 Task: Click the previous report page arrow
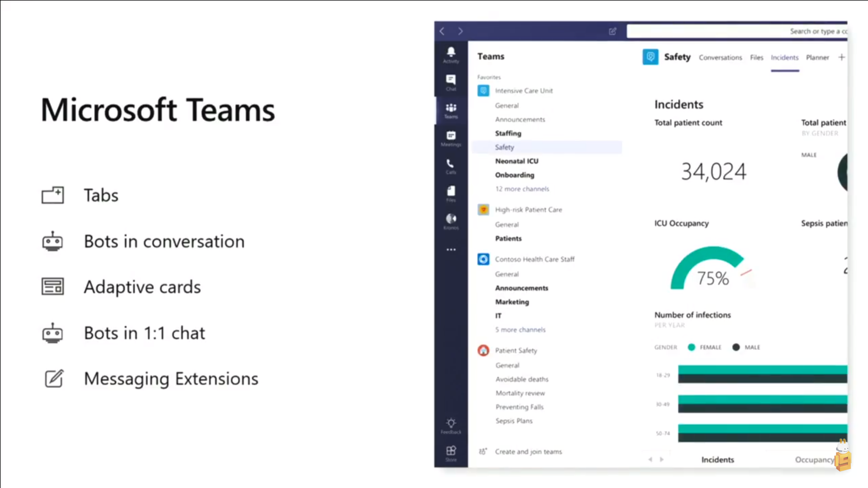650,460
